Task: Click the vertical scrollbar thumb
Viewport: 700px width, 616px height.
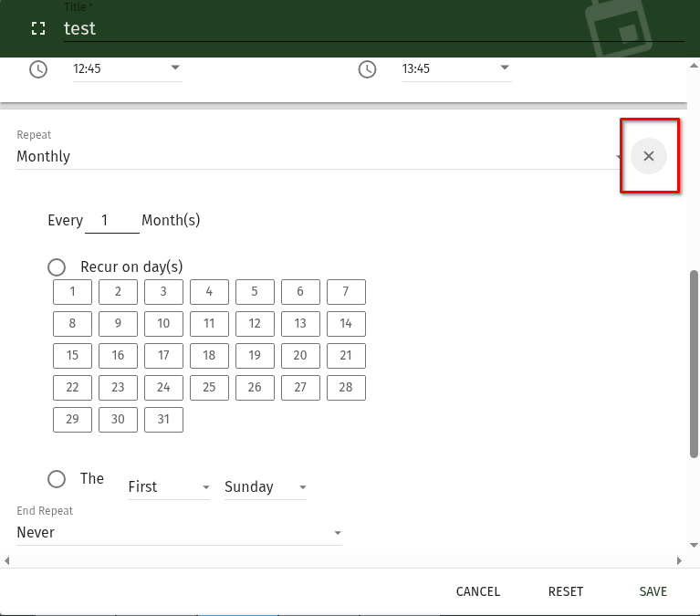Action: [x=695, y=365]
